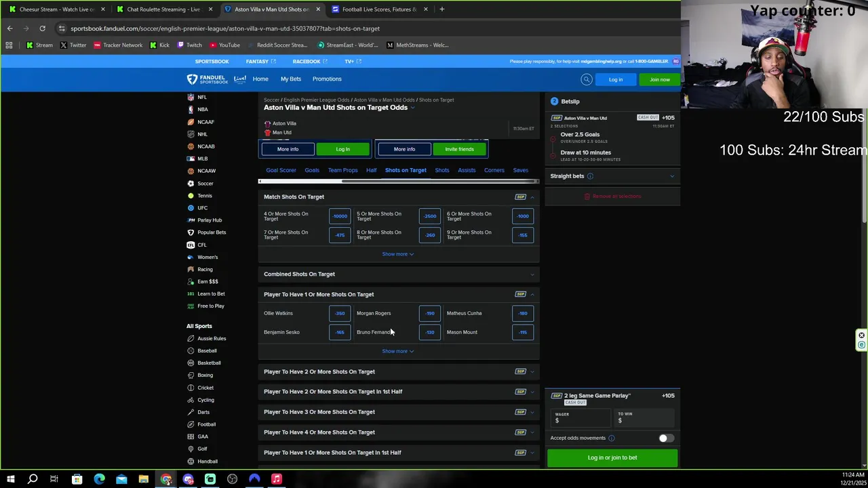The width and height of the screenshot is (868, 488).
Task: Click info icon next to Accept odds movements
Action: [x=612, y=438]
